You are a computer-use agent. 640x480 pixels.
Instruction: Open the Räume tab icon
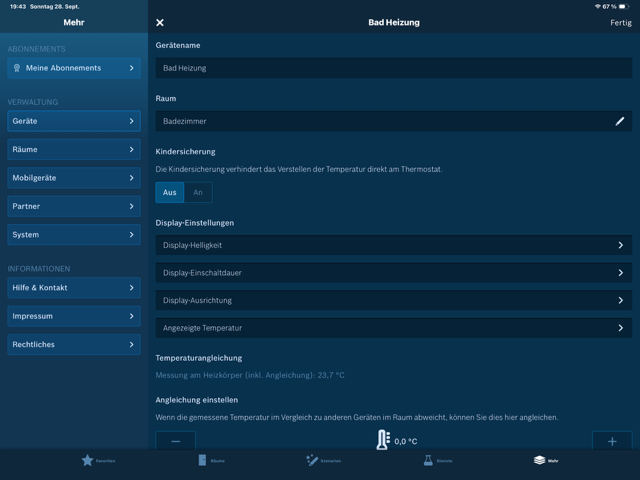tap(202, 460)
